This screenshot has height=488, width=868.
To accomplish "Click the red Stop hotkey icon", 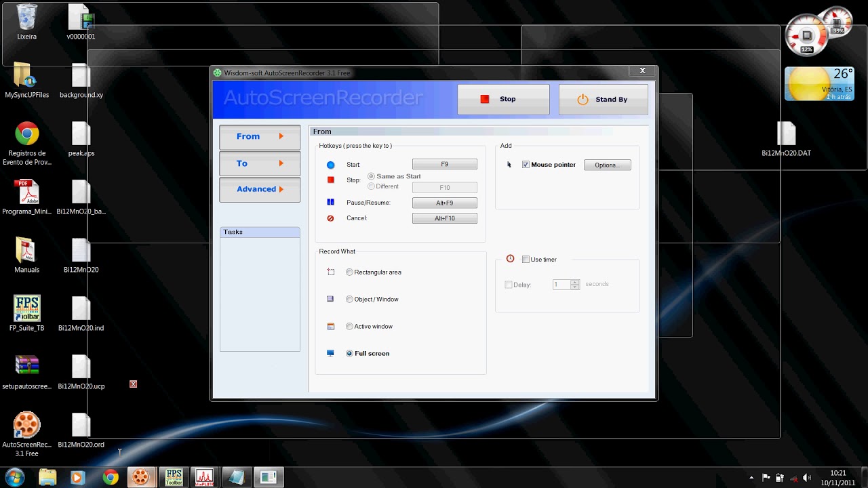I will pyautogui.click(x=331, y=180).
